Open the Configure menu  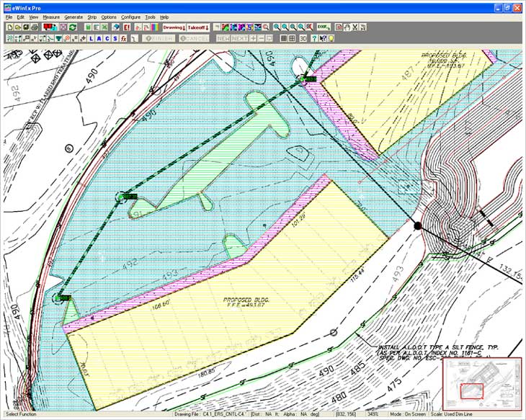131,17
